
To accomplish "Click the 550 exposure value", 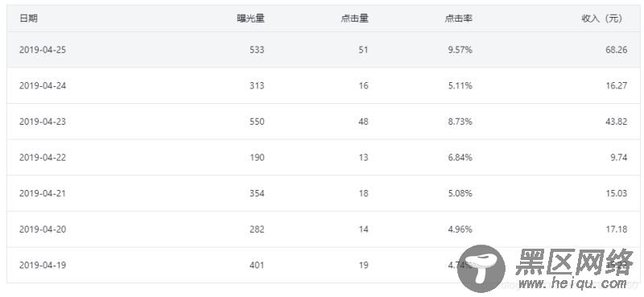I will coord(257,122).
